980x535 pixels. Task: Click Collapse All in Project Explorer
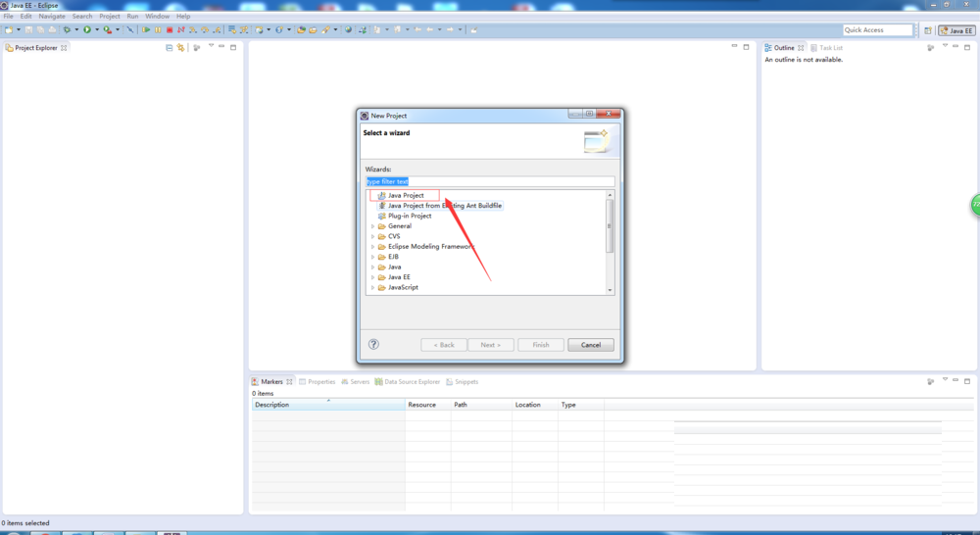point(169,47)
